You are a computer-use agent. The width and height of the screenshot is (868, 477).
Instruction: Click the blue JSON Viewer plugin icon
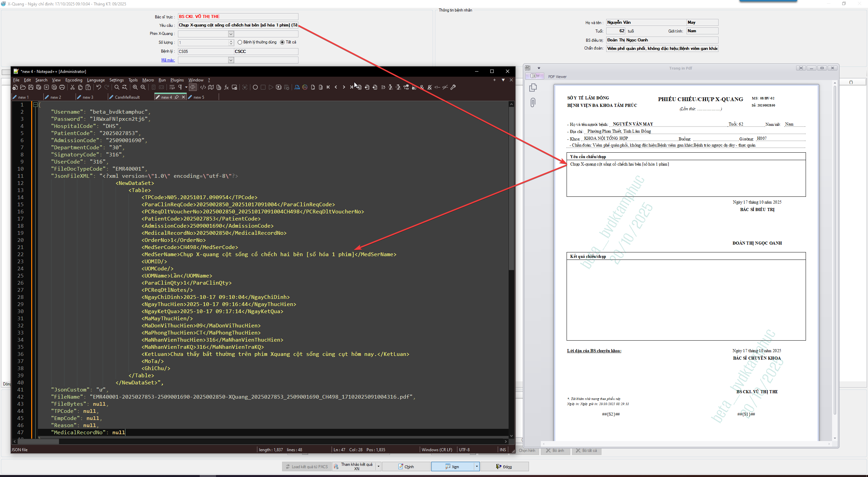(x=297, y=87)
